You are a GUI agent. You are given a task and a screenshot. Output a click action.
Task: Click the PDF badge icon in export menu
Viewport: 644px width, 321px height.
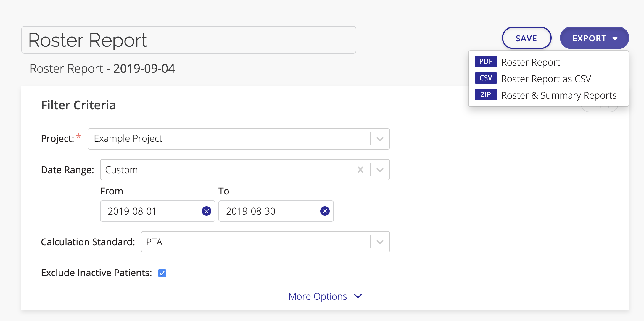tap(486, 61)
